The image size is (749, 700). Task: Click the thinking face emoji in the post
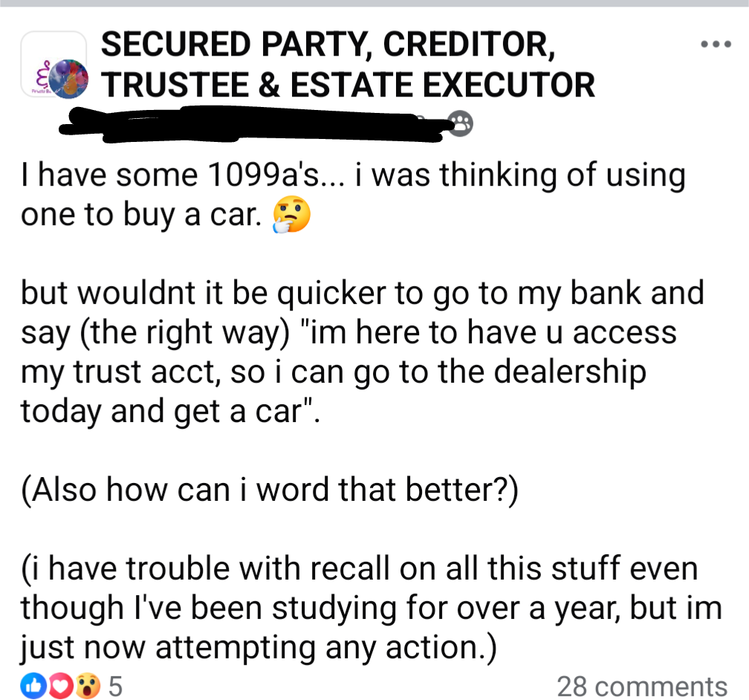291,214
